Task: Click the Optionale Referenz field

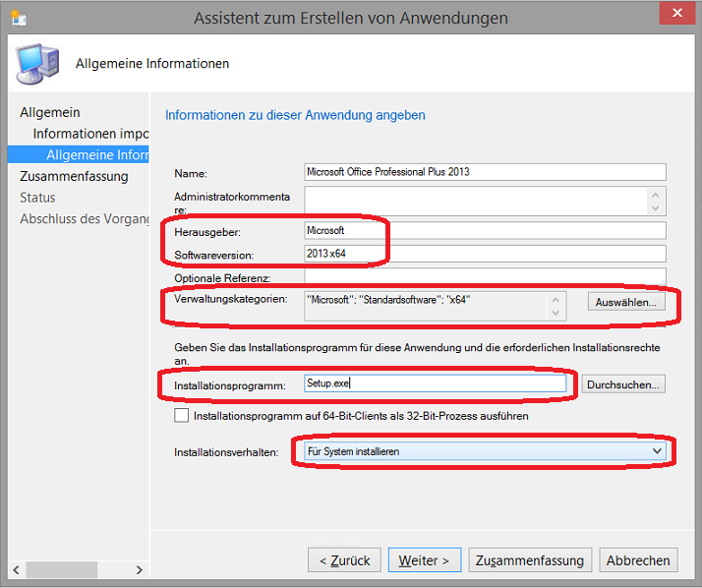Action: coord(485,276)
